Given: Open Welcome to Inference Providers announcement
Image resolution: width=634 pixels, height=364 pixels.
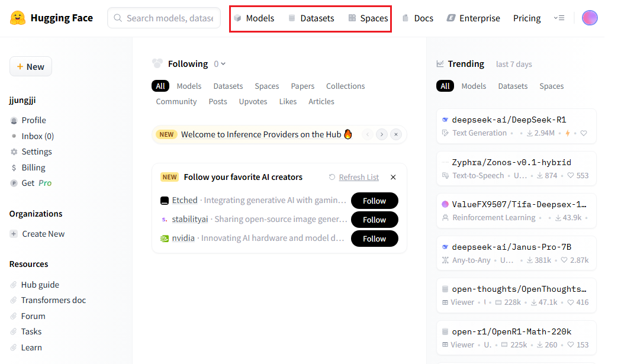Looking at the screenshot, I should click(266, 134).
